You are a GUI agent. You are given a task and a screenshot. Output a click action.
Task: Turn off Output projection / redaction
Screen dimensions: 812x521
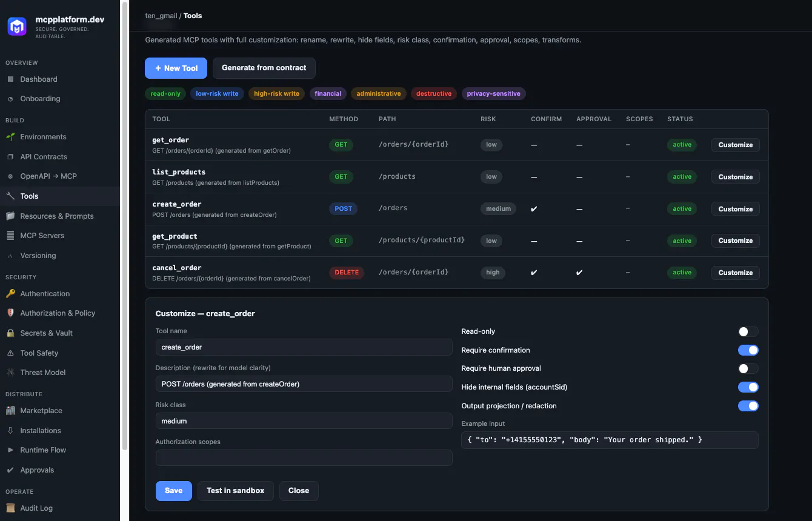[x=748, y=406]
